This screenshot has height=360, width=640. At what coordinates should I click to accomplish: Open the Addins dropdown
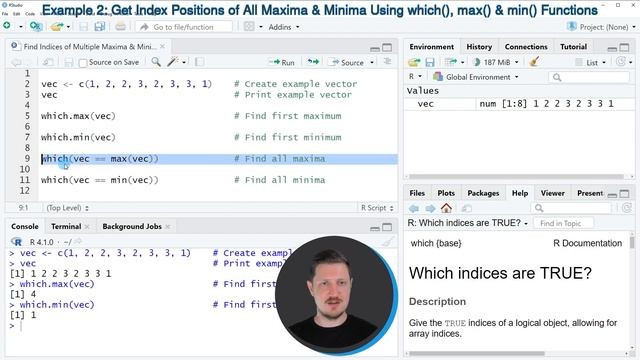click(284, 27)
